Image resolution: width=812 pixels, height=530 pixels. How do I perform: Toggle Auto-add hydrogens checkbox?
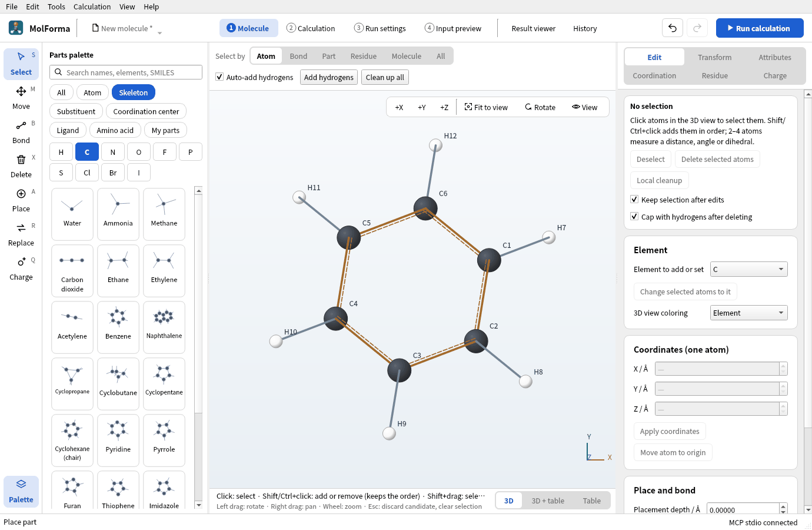pyautogui.click(x=219, y=77)
